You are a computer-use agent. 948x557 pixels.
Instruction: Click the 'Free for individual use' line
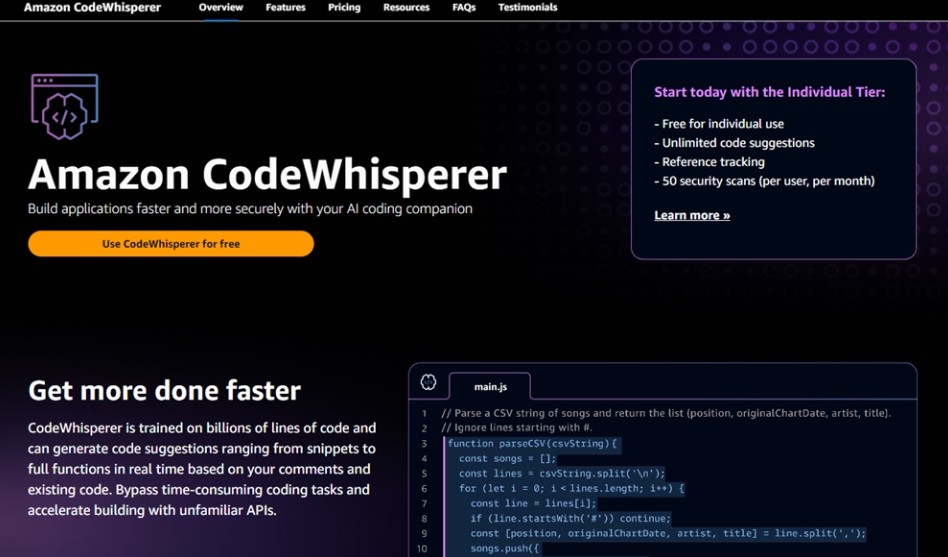(719, 124)
